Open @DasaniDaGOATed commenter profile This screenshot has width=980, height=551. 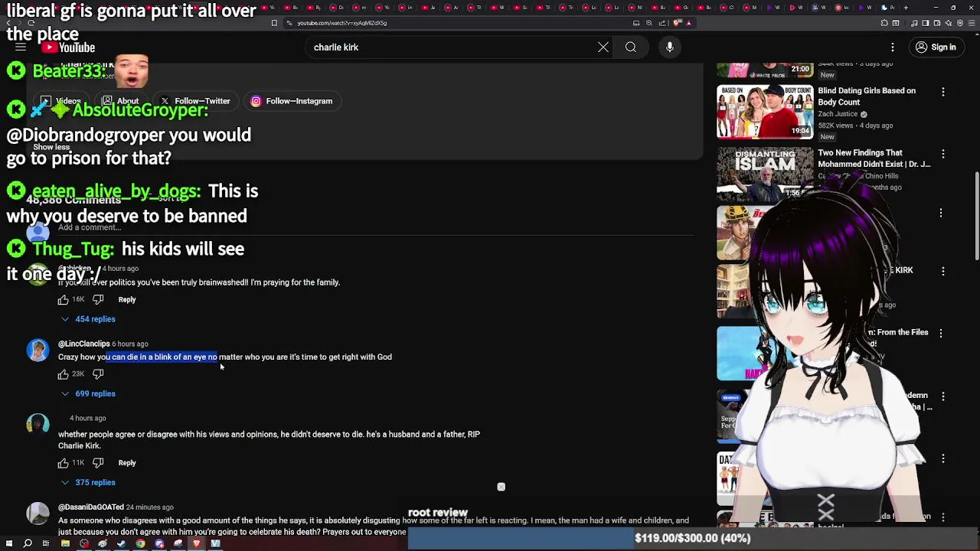(91, 507)
